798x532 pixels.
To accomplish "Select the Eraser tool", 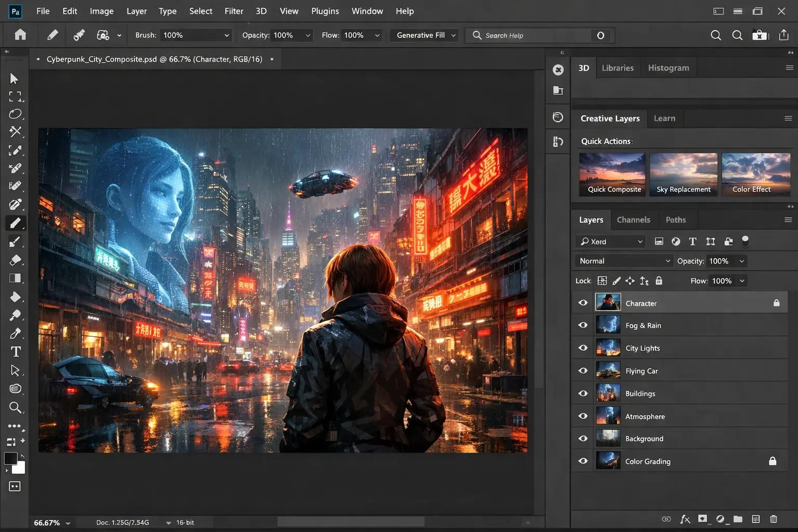I will [16, 260].
